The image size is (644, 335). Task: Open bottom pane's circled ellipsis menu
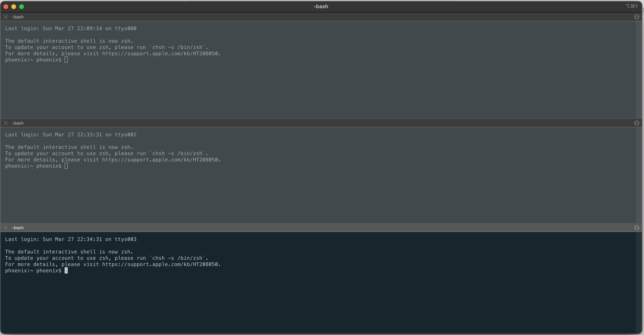tap(637, 227)
